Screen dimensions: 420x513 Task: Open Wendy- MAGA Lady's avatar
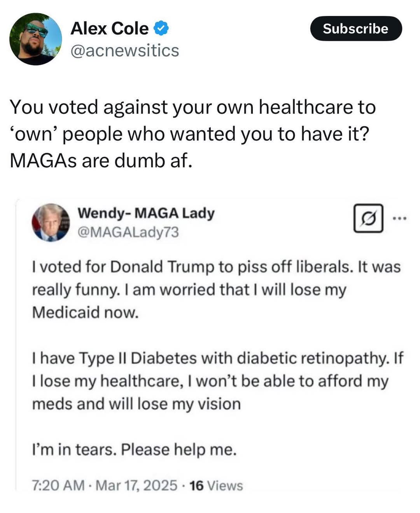51,222
